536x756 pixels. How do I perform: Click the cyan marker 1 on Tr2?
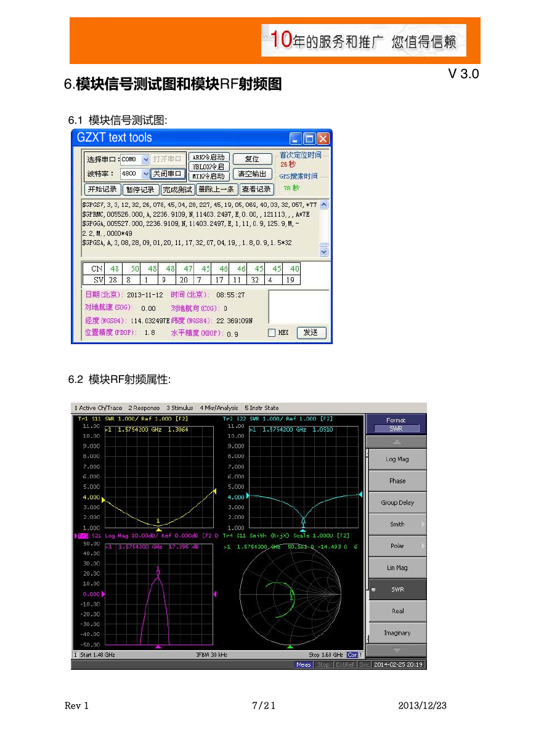coord(303,522)
